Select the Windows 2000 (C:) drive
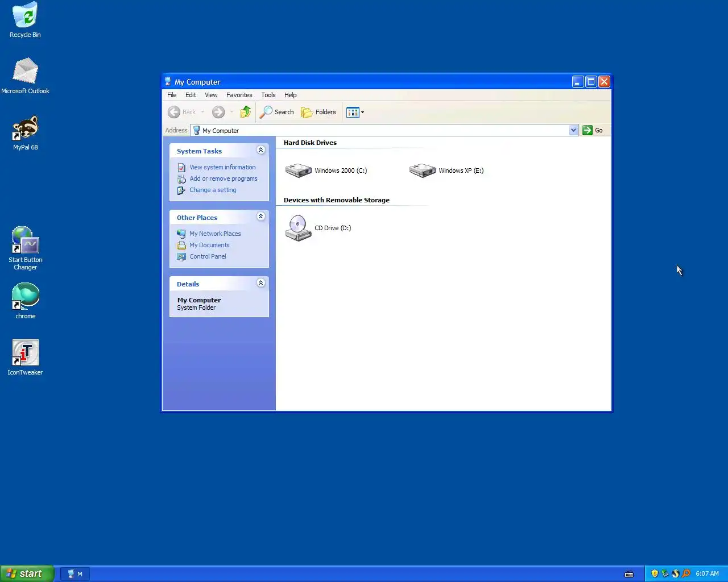The height and width of the screenshot is (582, 728). [x=326, y=171]
